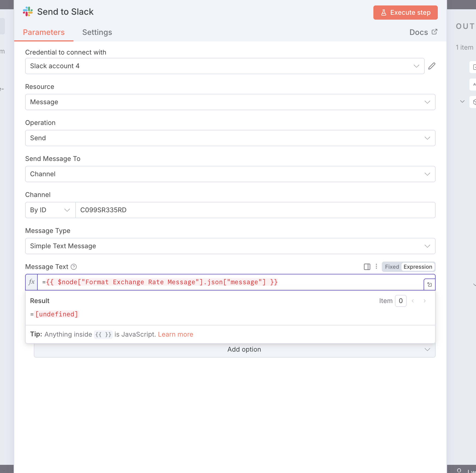Viewport: 476px width, 473px height.
Task: Click the side panel layout icon
Action: (x=367, y=267)
